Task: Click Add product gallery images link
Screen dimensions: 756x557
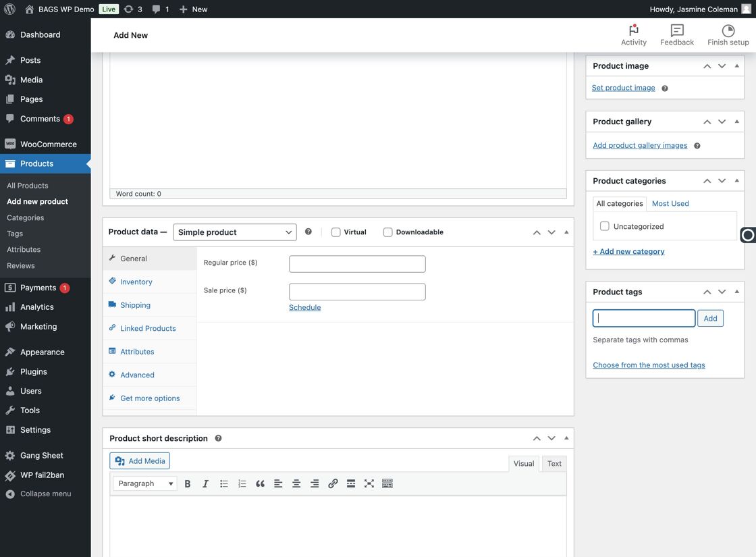Action: [640, 145]
